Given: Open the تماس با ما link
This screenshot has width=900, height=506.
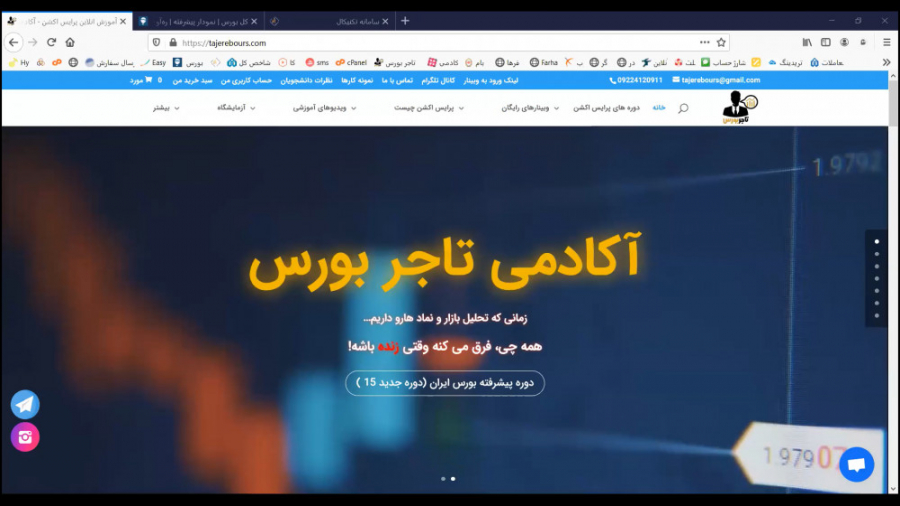Looking at the screenshot, I should [397, 80].
